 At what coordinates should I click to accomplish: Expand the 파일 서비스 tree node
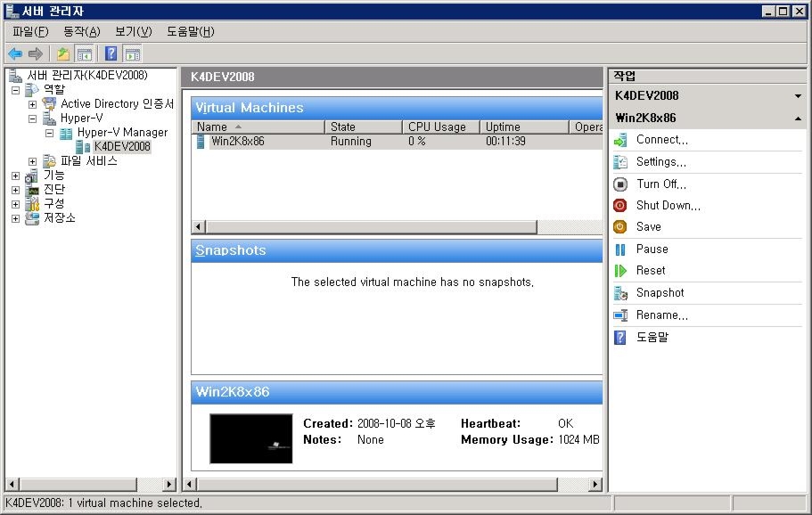pos(32,161)
